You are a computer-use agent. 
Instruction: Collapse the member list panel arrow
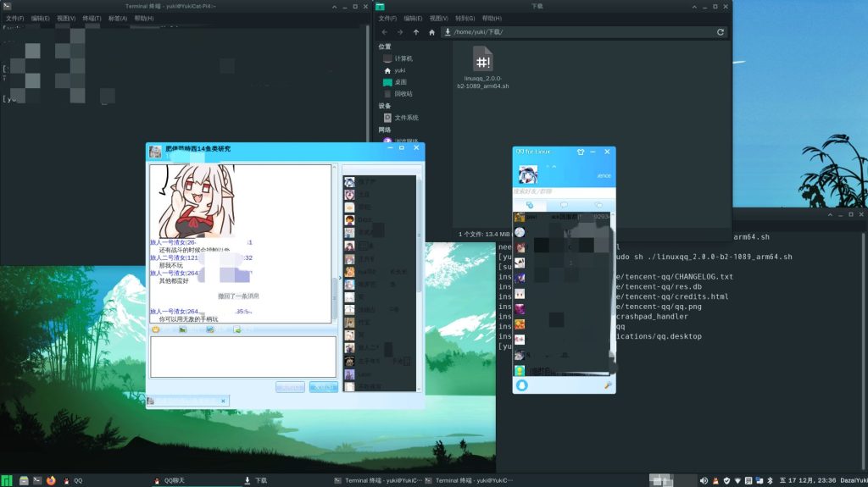[341, 277]
